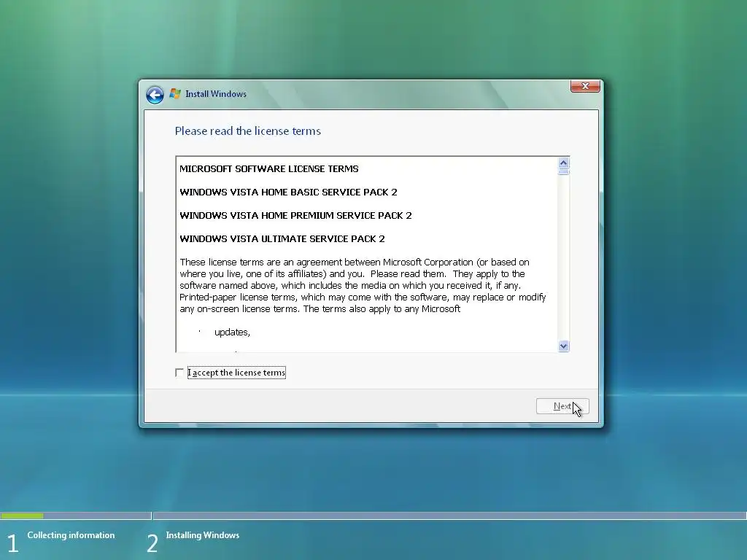Click the Windows flag icon in title bar
Screen dimensions: 747x560
[175, 93]
